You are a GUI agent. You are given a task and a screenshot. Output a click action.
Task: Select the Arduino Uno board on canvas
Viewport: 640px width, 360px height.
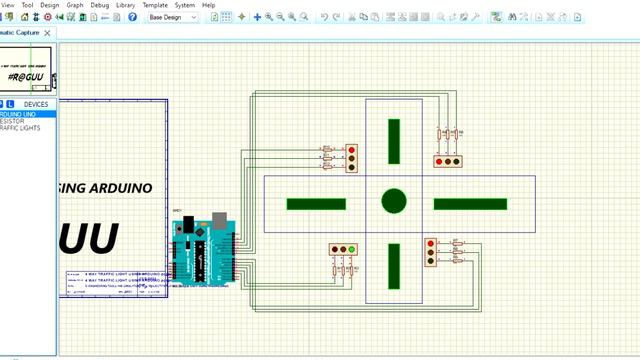coord(204,250)
